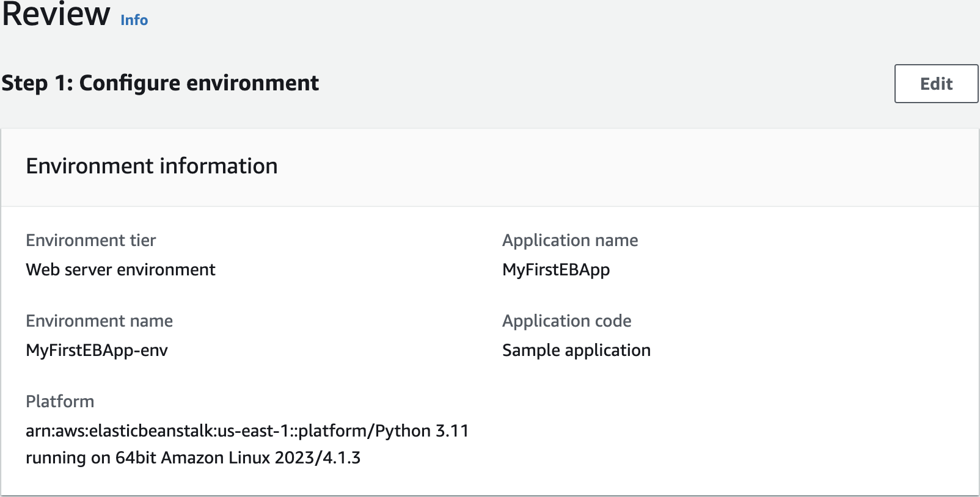Select the MyFirstEBApp-env environment name value
The width and height of the screenshot is (980, 497).
click(97, 350)
